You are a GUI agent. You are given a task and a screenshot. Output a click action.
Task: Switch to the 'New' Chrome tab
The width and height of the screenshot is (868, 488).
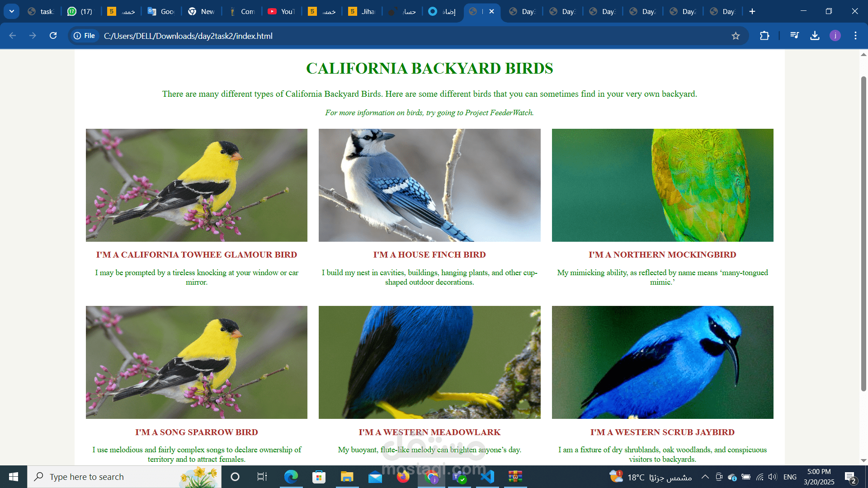[201, 11]
